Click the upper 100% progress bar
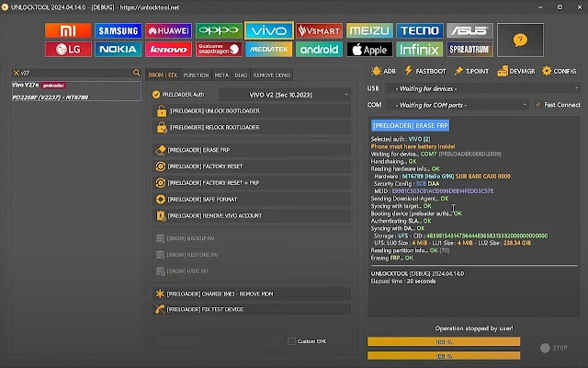Screen dimensions: 588x368 (x=444, y=341)
